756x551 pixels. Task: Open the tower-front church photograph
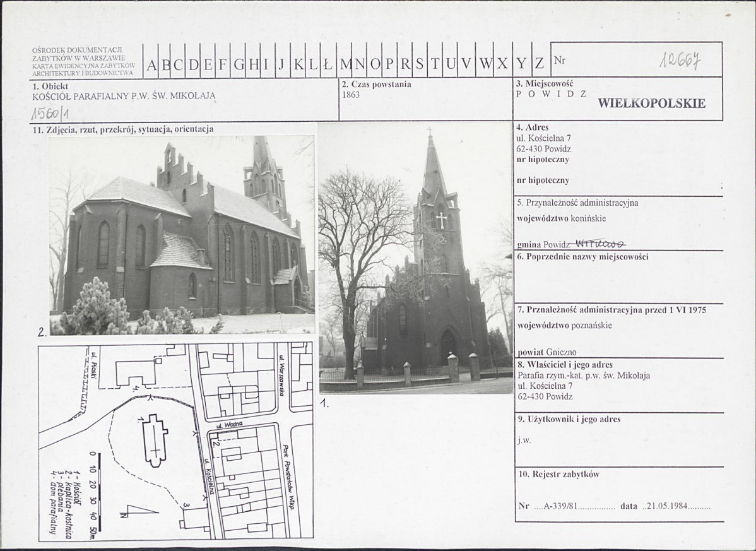coord(416,258)
